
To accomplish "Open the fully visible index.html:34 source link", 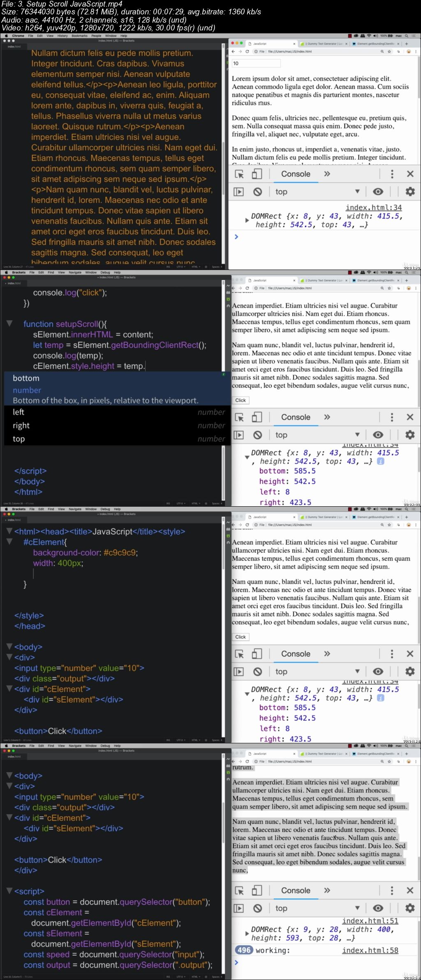I will (x=373, y=207).
